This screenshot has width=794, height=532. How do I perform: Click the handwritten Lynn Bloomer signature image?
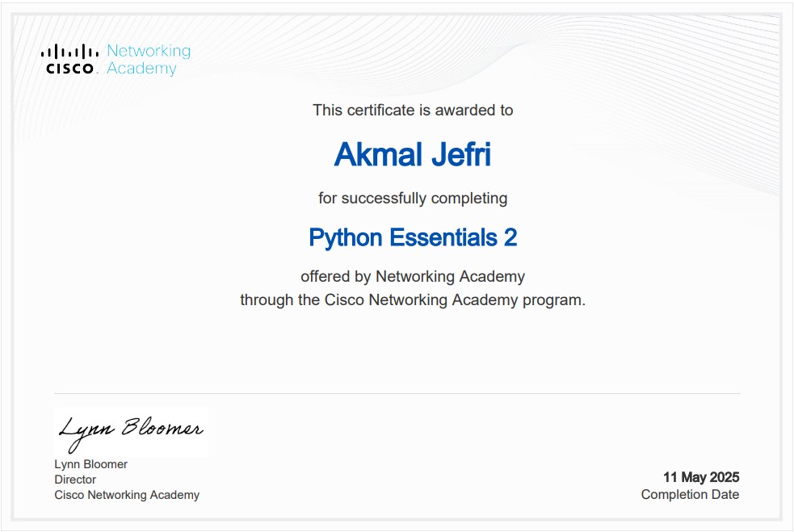pos(131,433)
